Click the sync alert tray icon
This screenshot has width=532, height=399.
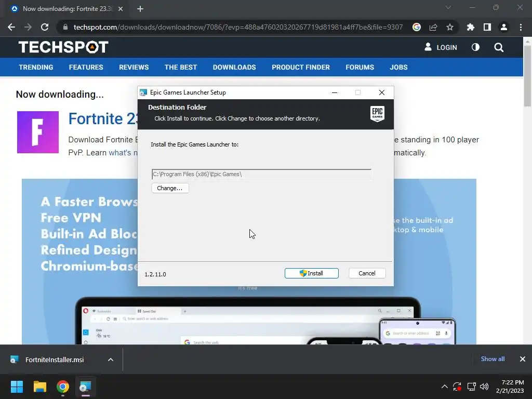tap(457, 387)
